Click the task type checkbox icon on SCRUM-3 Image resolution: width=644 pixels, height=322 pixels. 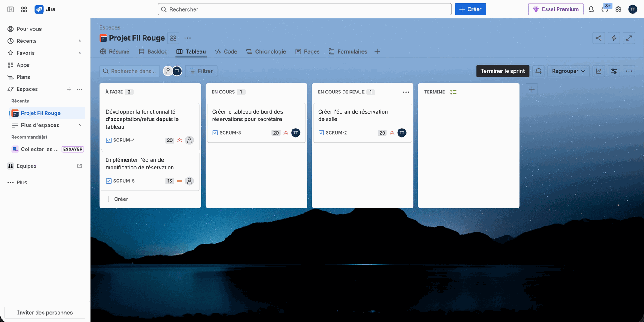coord(215,133)
